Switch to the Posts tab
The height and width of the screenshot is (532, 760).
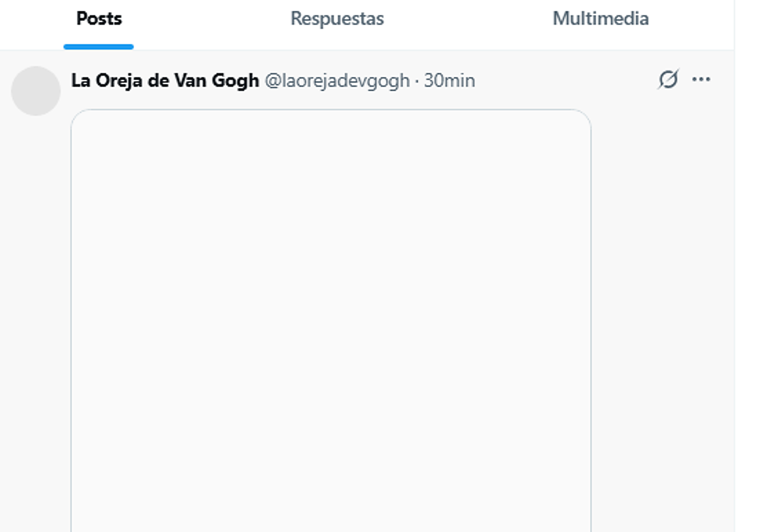pyautogui.click(x=99, y=19)
